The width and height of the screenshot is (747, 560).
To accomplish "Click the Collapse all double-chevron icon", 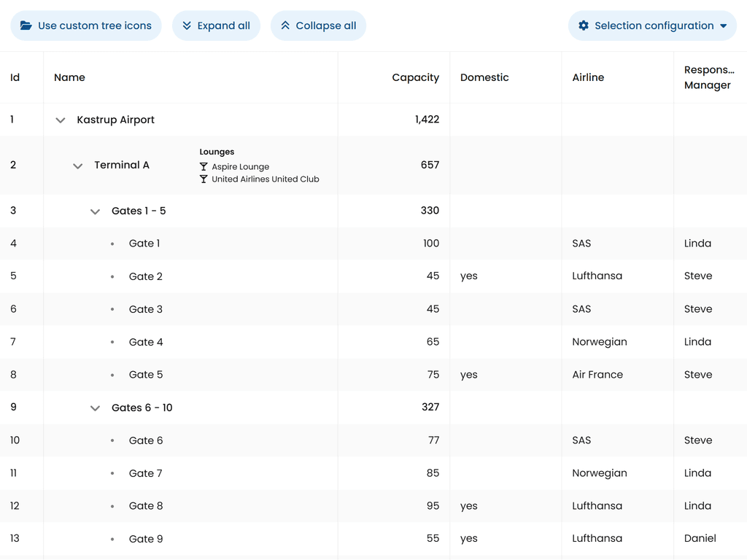I will click(x=285, y=26).
